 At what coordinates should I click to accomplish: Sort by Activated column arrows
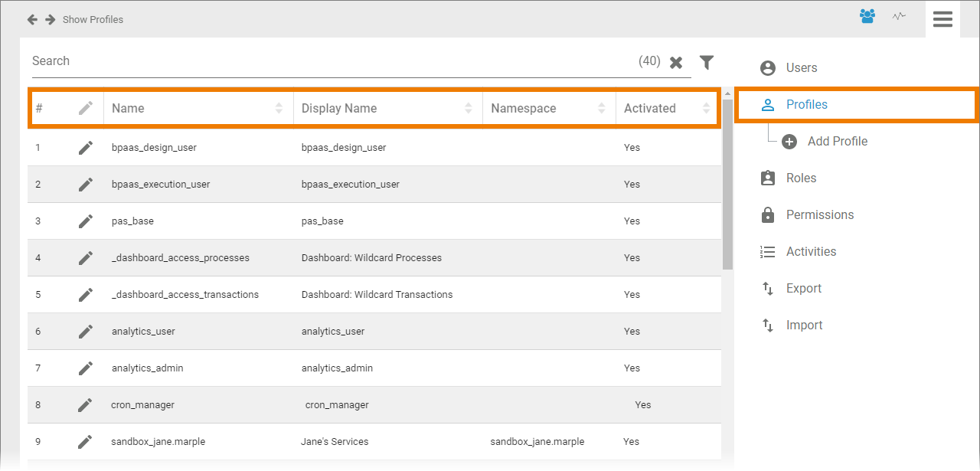(x=706, y=109)
